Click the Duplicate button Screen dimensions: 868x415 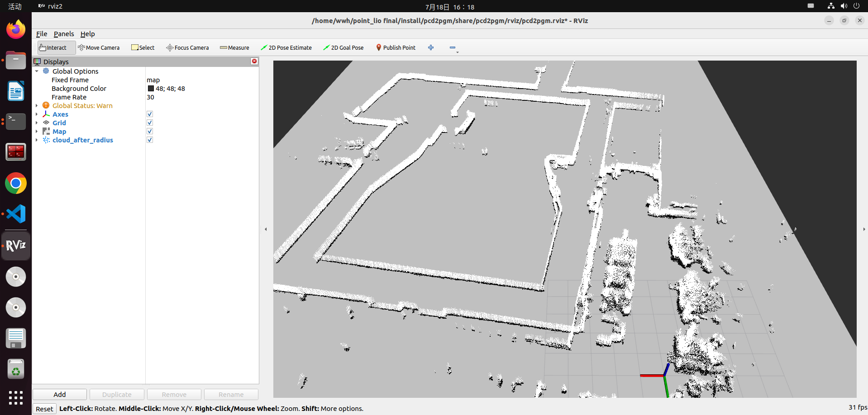click(117, 395)
